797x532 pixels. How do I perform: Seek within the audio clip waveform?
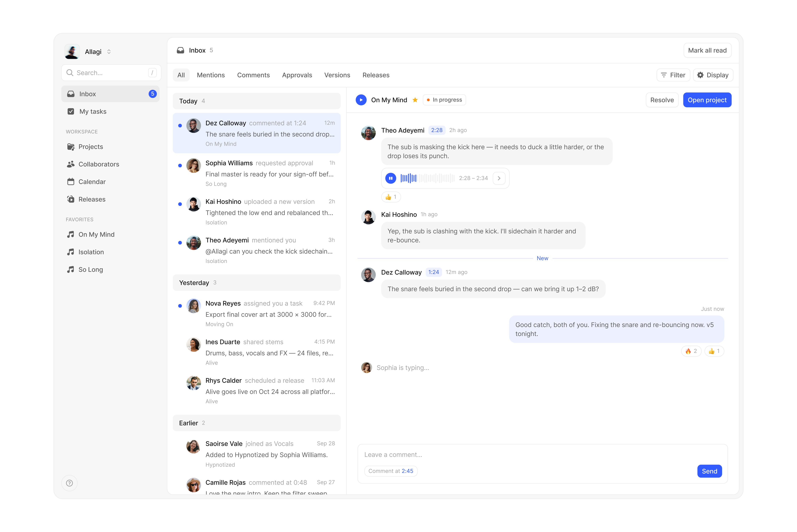(x=427, y=178)
